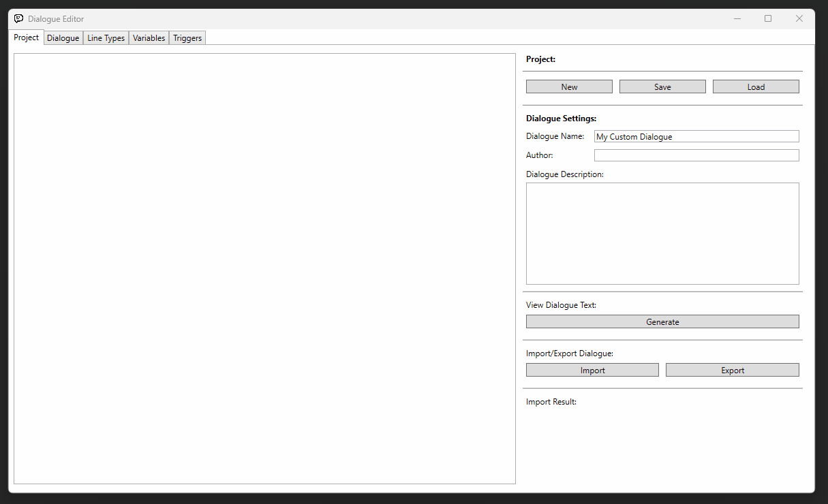This screenshot has width=828, height=504.
Task: Save the current project
Action: [x=662, y=86]
